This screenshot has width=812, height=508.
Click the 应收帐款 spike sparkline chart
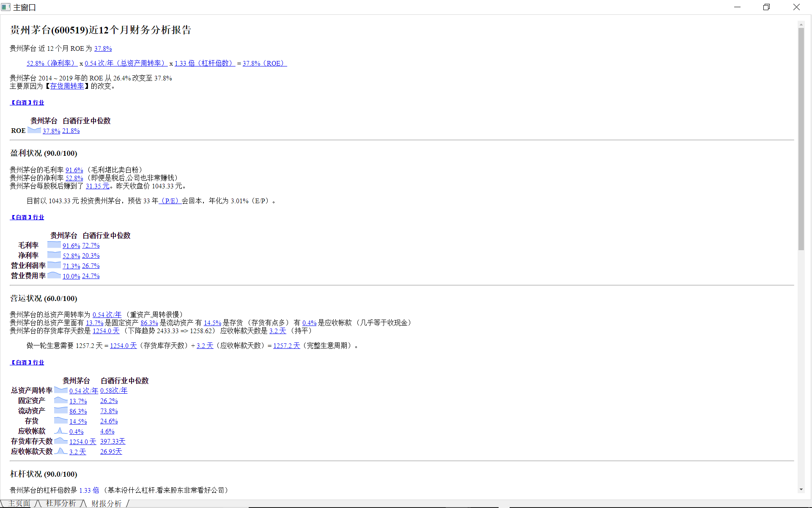[x=60, y=431]
